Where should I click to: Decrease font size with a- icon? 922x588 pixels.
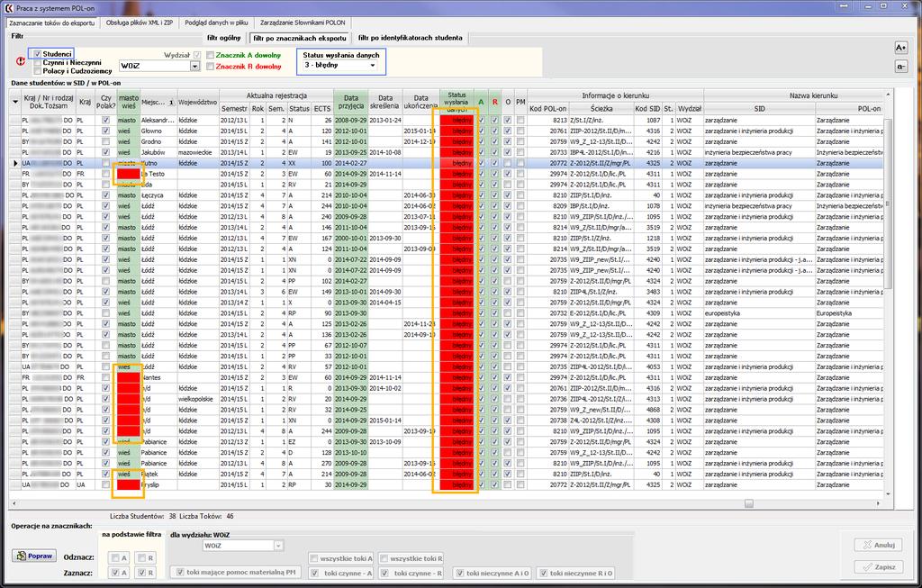click(900, 67)
